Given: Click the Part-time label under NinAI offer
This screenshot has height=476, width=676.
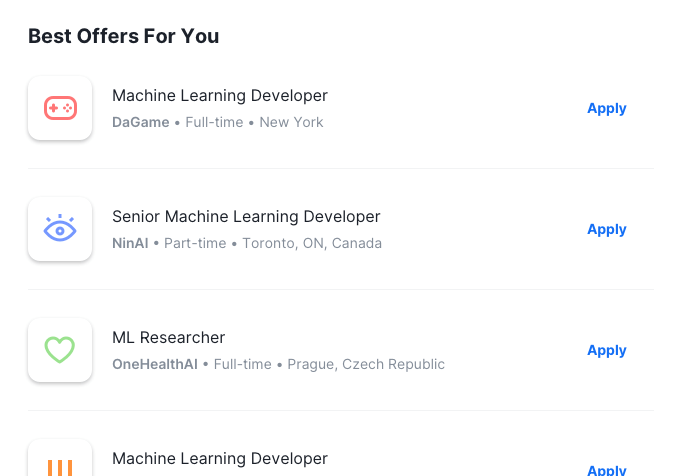Looking at the screenshot, I should tap(195, 243).
